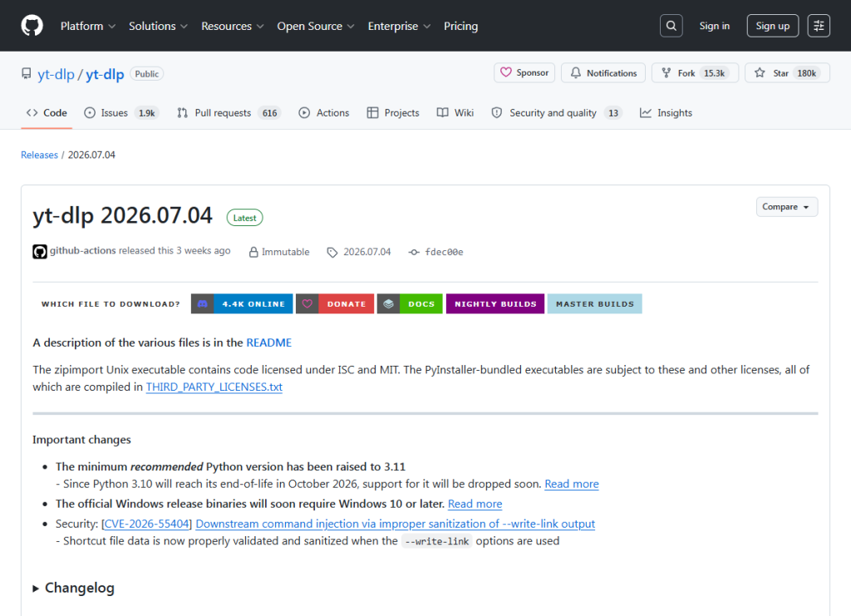The width and height of the screenshot is (851, 616).
Task: Open the Solutions dropdown
Action: [x=158, y=26]
